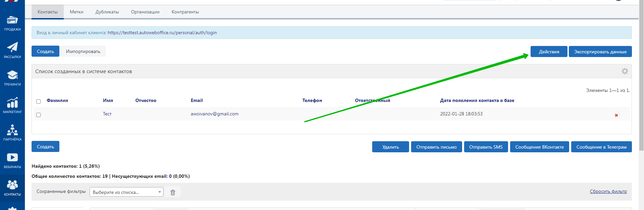Check the box for awoivanov@gmail.com row
The image size is (644, 210).
(x=38, y=115)
